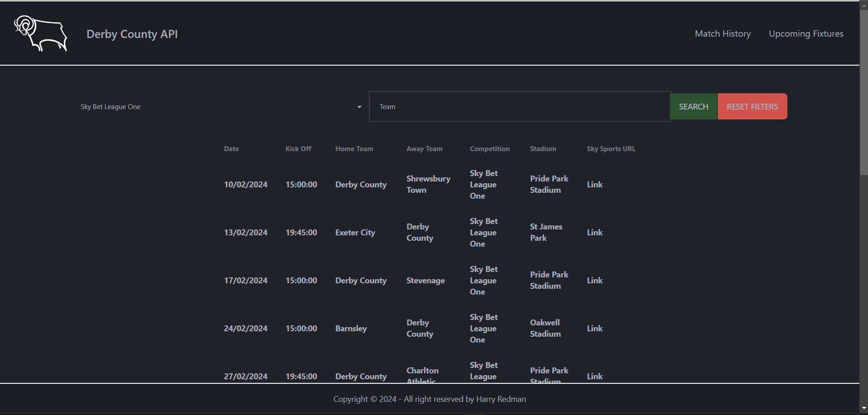The width and height of the screenshot is (868, 415).
Task: Open the Link for the Charlton Athletic match
Action: point(595,377)
